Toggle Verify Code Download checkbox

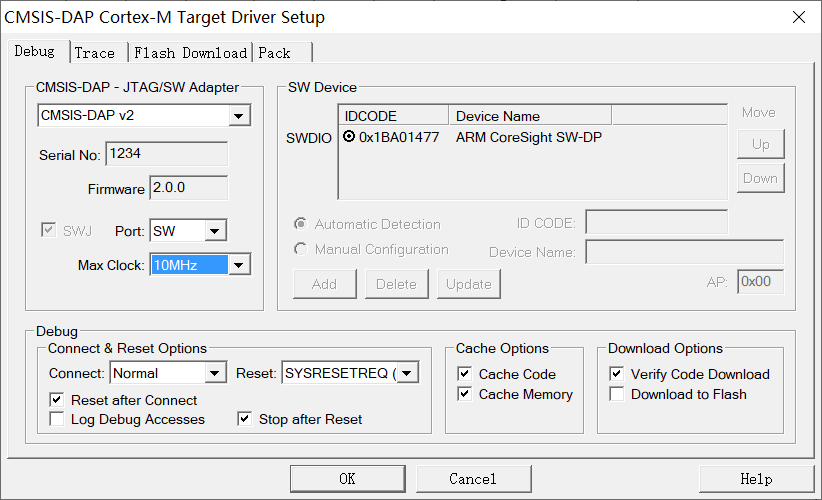click(616, 374)
